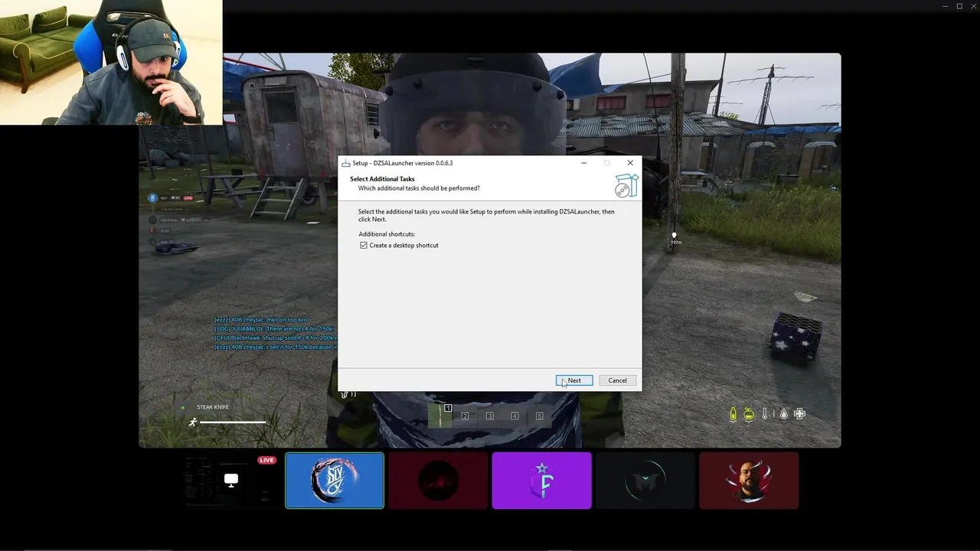Minimize the DZSALauncher setup dialog

tap(583, 163)
